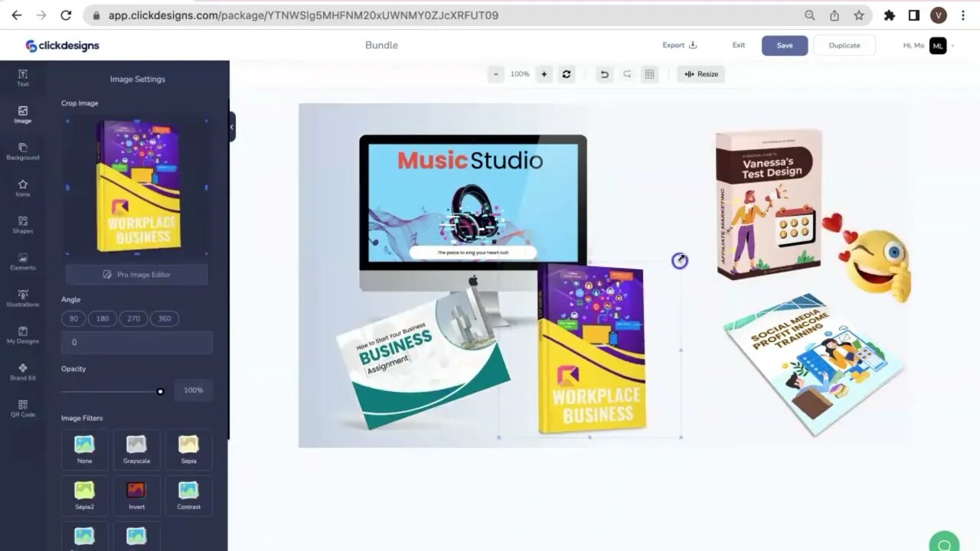This screenshot has width=980, height=551.
Task: Go back in browser
Action: click(x=17, y=15)
